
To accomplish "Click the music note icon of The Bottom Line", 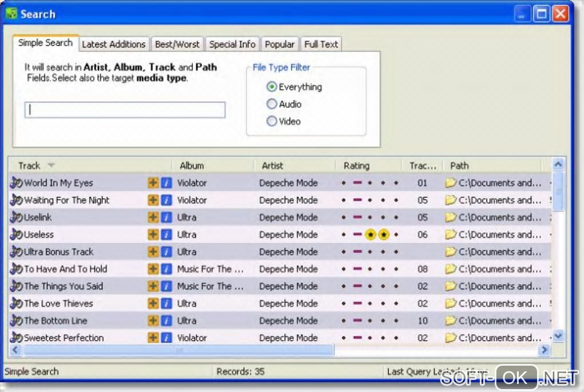I will point(17,320).
